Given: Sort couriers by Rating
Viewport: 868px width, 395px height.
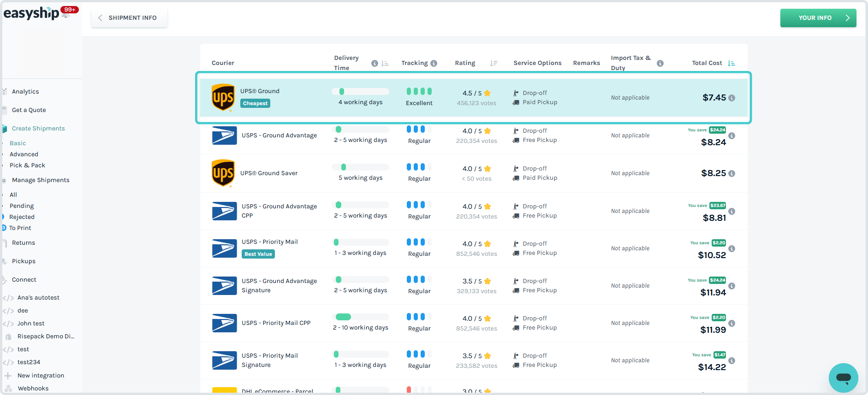Looking at the screenshot, I should pos(493,64).
